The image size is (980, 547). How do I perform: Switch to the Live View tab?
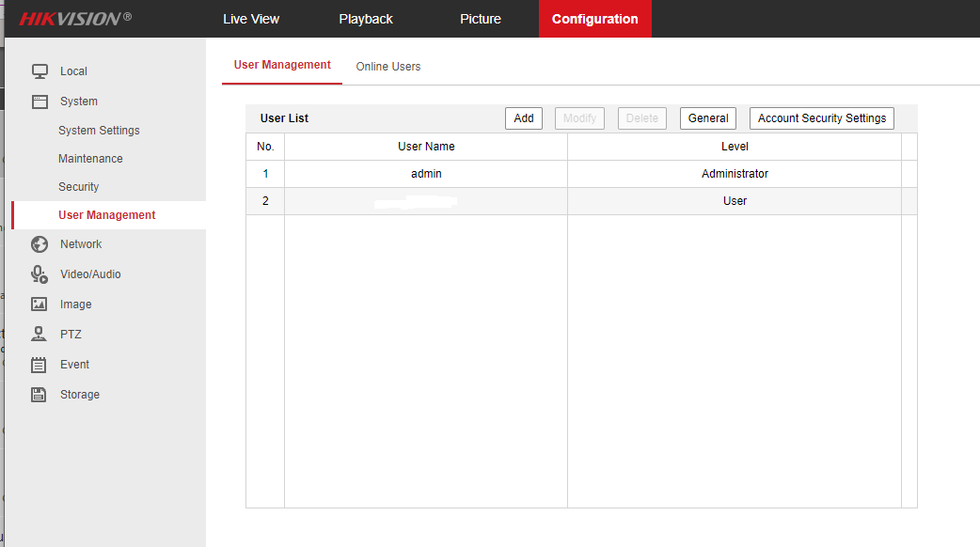click(251, 19)
